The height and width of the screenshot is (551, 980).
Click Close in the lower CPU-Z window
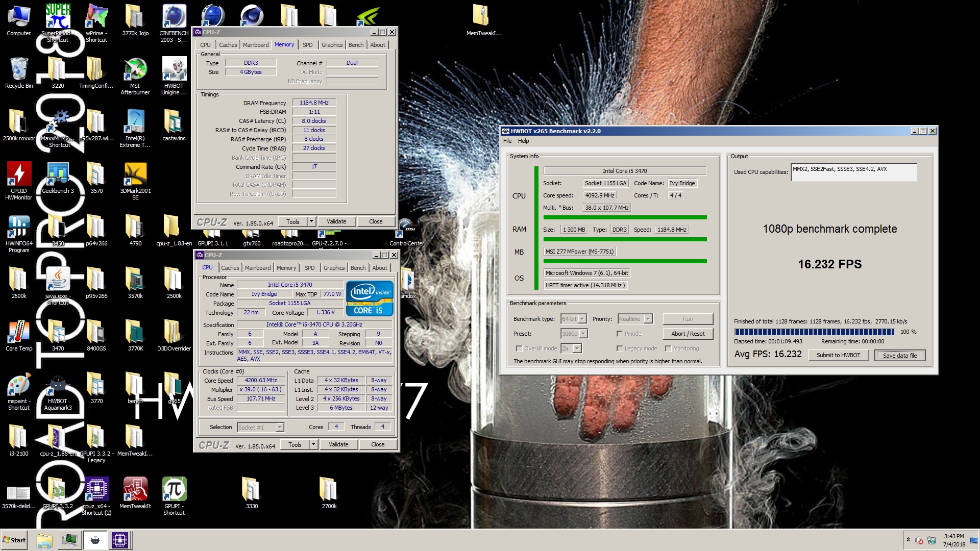[378, 444]
